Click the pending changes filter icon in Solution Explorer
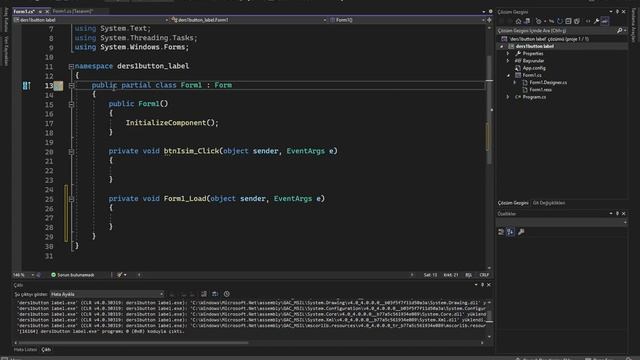640x360 pixels. [539, 21]
